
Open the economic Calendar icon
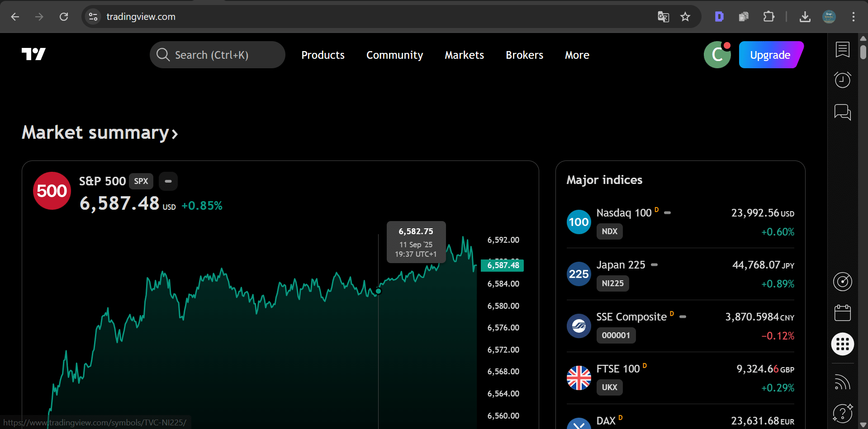[x=842, y=313]
